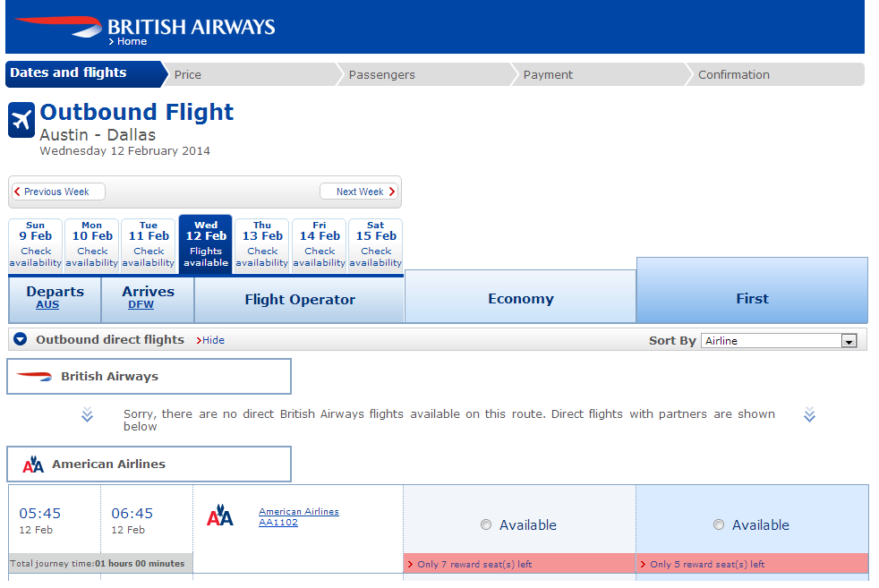Select First Available radio button
Screen dimensions: 879x588
pos(719,524)
